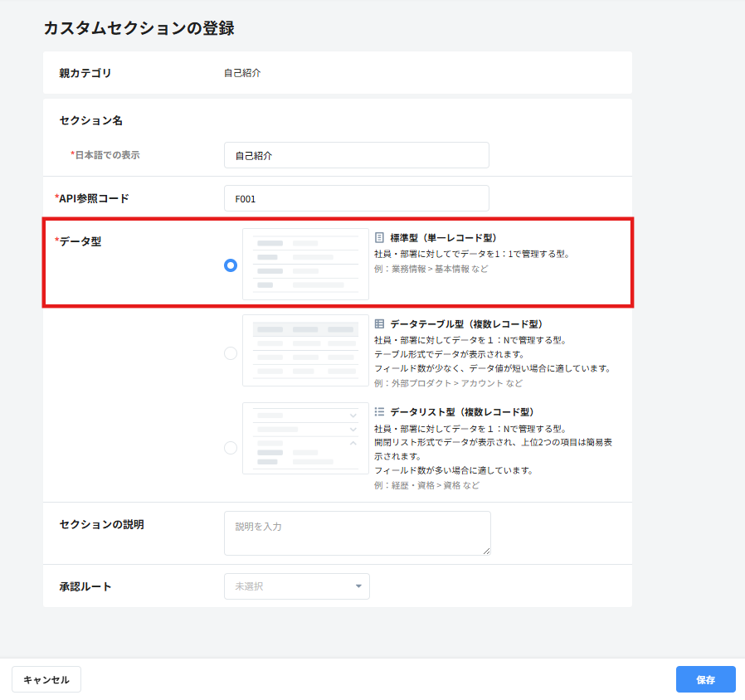Viewport: 745px width, 700px height.
Task: Select the 標準型（単一レコード型）radio button
Action: click(x=231, y=265)
